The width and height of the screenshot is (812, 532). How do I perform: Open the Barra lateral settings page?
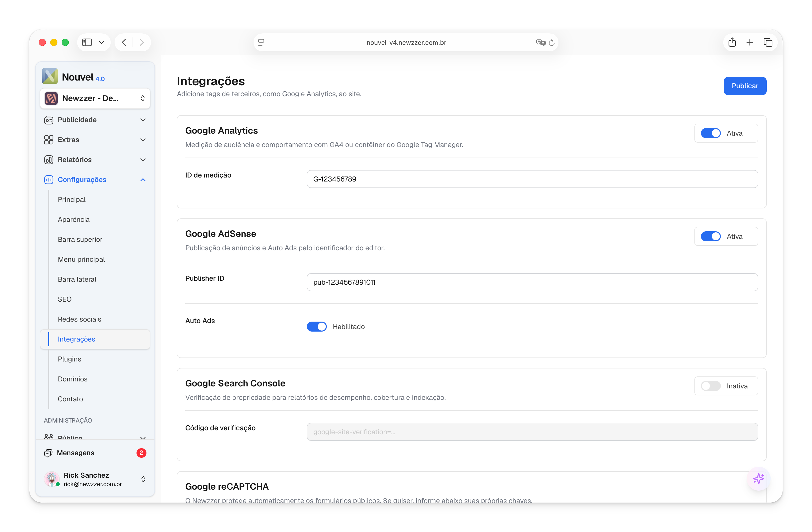[77, 279]
